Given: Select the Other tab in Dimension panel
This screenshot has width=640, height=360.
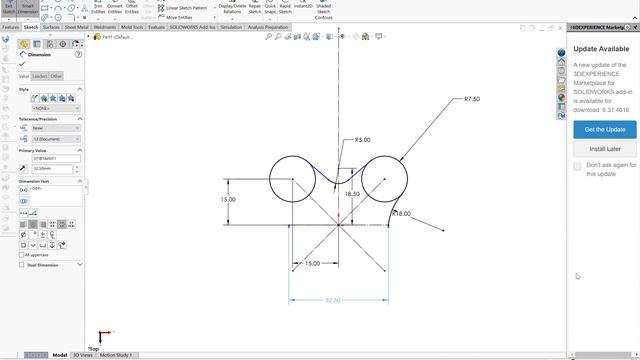Looking at the screenshot, I should tap(56, 76).
